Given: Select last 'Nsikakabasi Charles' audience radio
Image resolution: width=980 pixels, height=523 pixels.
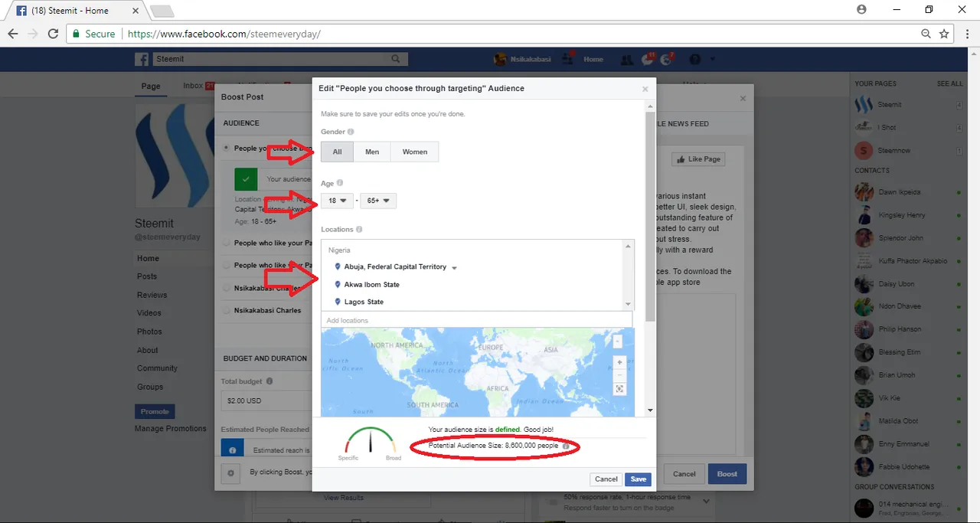Looking at the screenshot, I should [226, 310].
